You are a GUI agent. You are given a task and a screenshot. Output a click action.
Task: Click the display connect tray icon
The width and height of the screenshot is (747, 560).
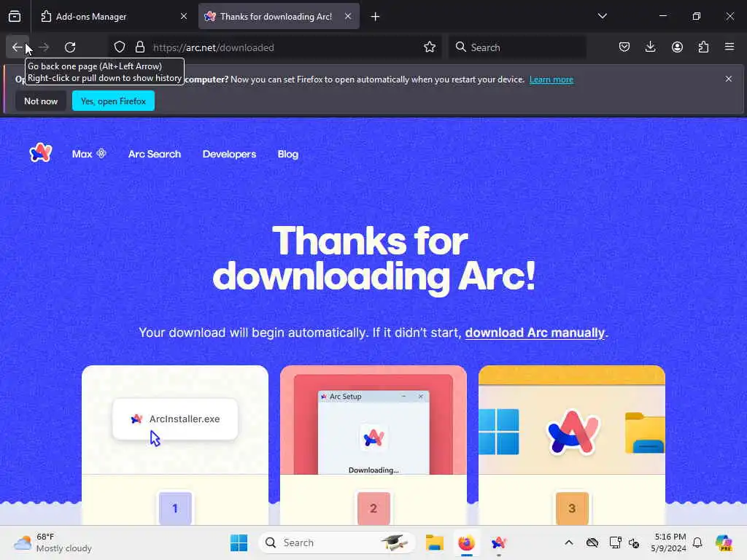[616, 542]
